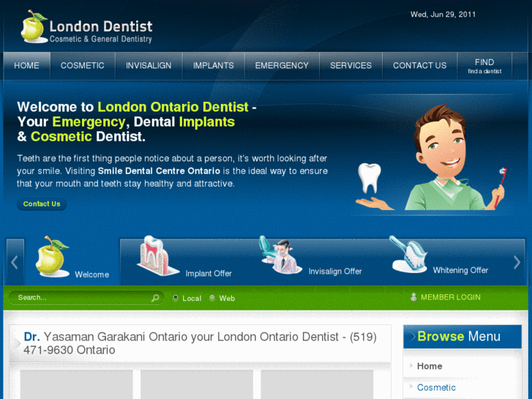Open the Cosmetic link in Browse Menu
The image size is (532, 399).
(436, 387)
